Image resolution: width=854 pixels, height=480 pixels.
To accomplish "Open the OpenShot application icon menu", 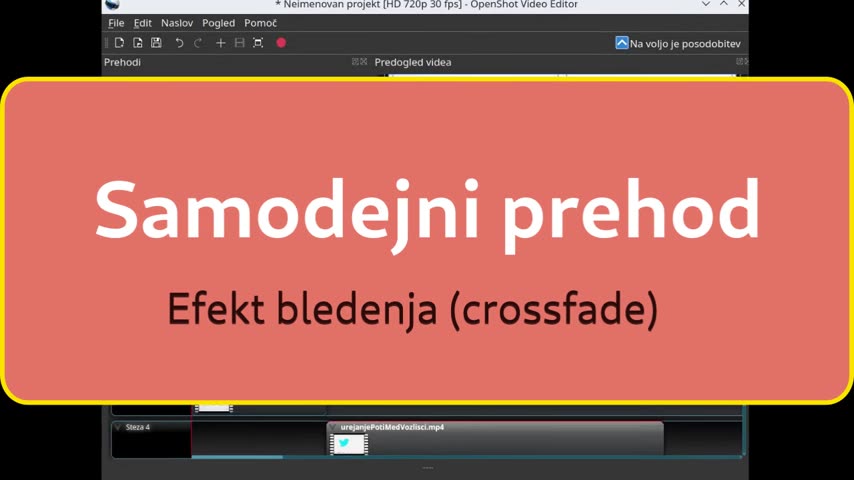I will 113,5.
